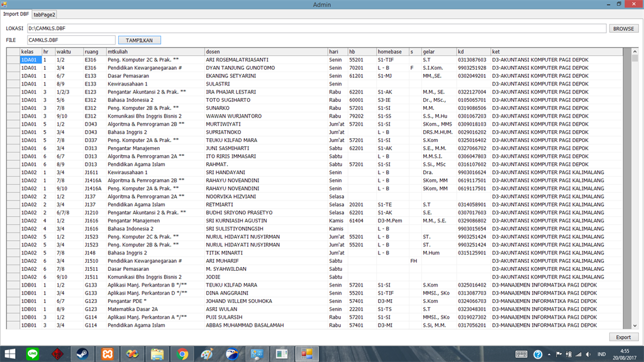This screenshot has height=362, width=644.
Task: Select cell JOHAND WILLEM SOUHOKA
Action: (x=266, y=301)
